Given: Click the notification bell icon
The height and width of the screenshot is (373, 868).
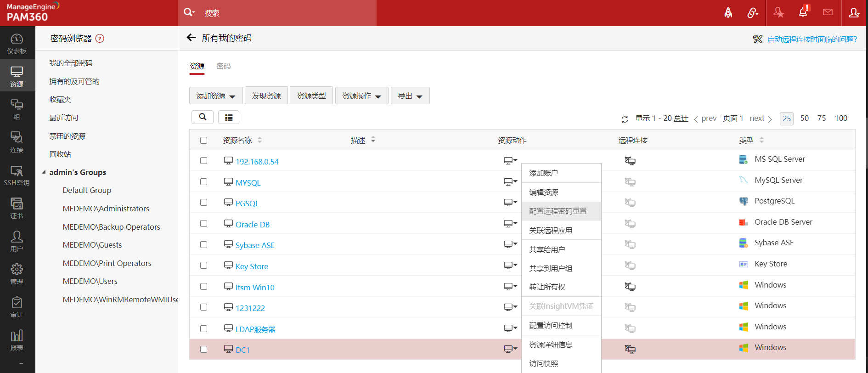Looking at the screenshot, I should [x=803, y=12].
